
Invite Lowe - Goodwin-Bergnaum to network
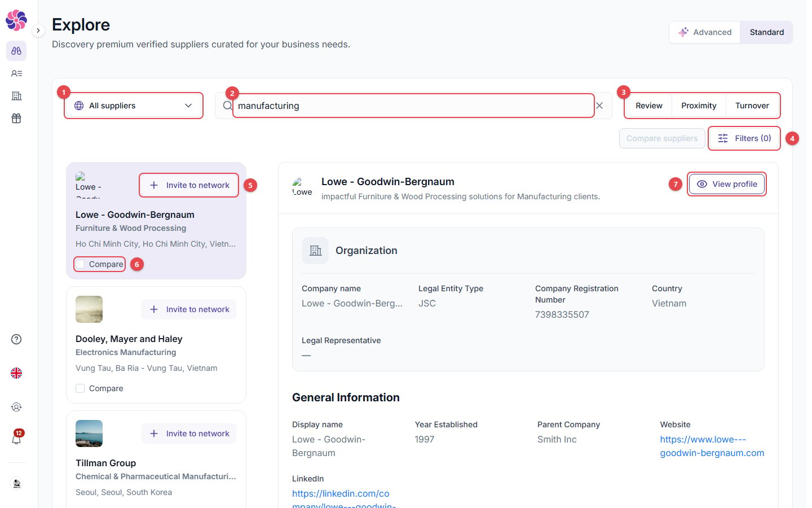[189, 185]
